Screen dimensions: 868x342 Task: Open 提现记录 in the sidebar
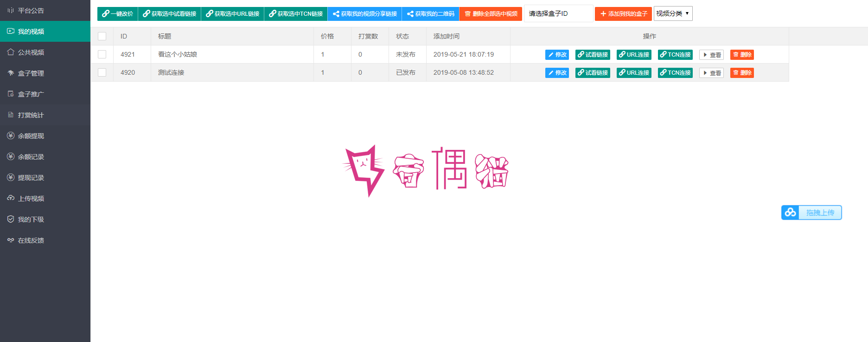click(45, 177)
